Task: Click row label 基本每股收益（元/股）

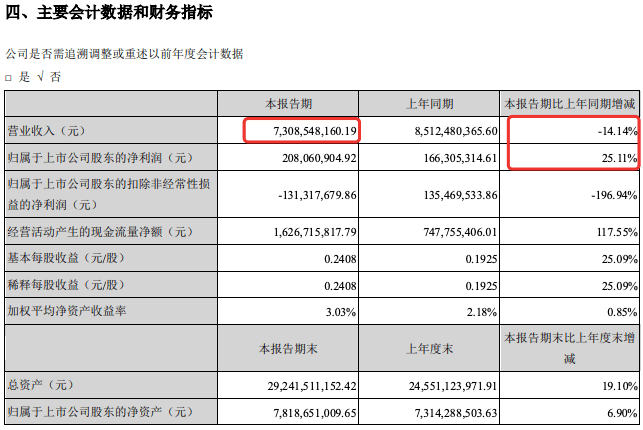Action: point(66,258)
